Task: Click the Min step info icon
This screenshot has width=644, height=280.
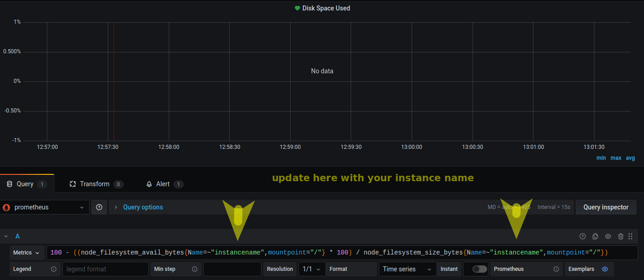Action: pos(195,269)
